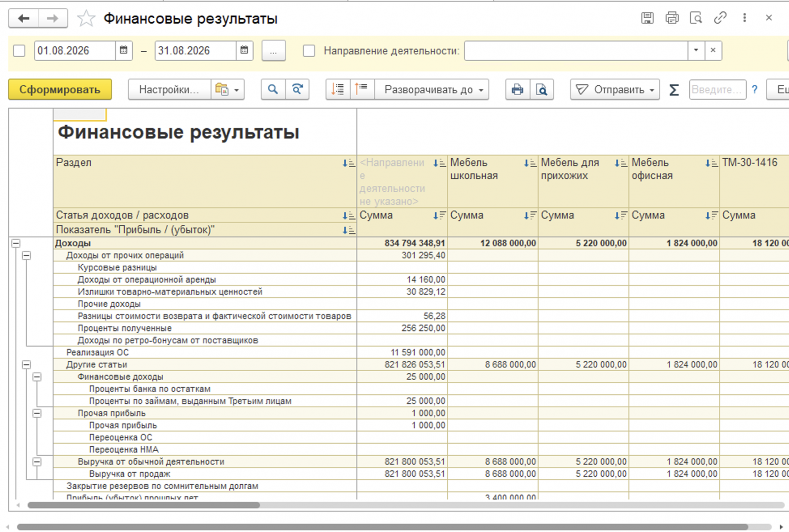Copy link with the chain icon
This screenshot has height=532, width=789.
720,18
